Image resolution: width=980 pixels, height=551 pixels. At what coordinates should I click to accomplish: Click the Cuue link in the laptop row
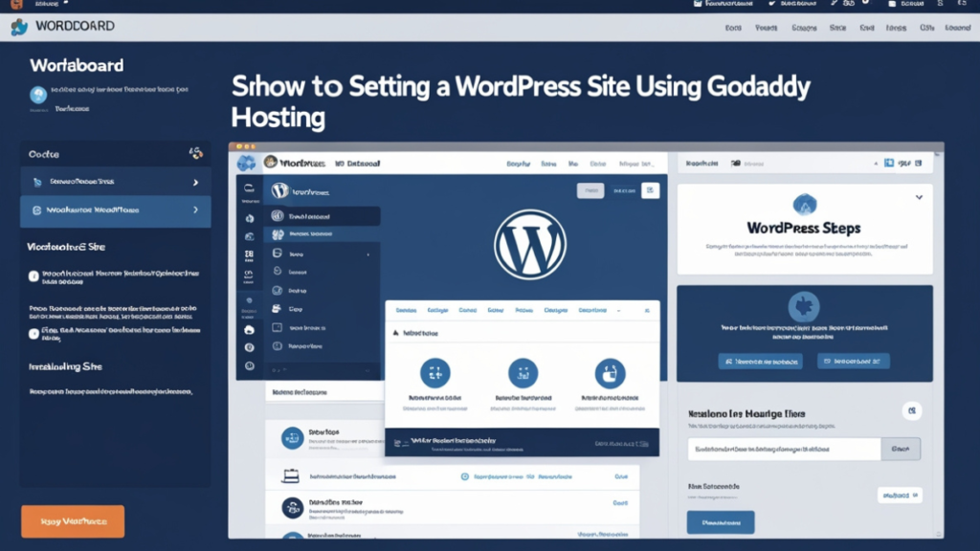tap(620, 476)
